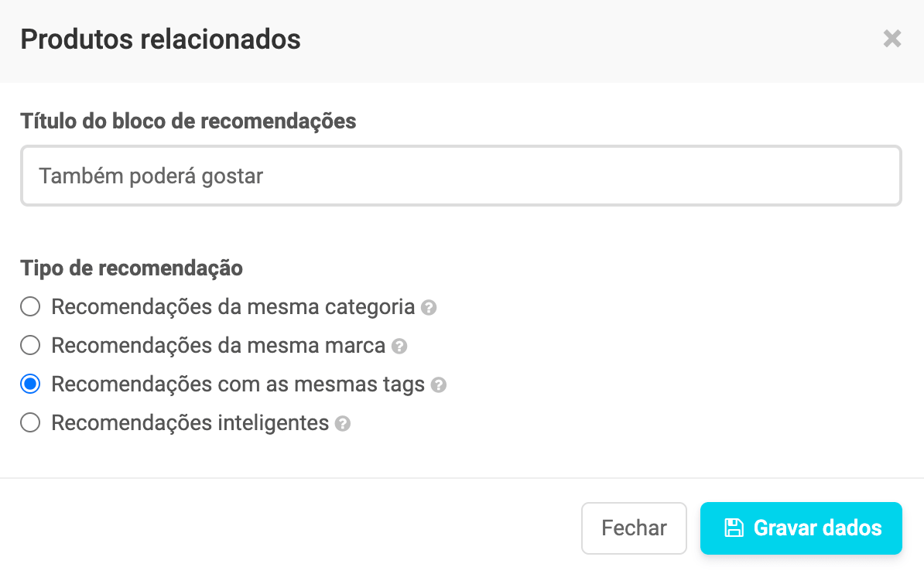Click Gravar dados to save changes

801,528
